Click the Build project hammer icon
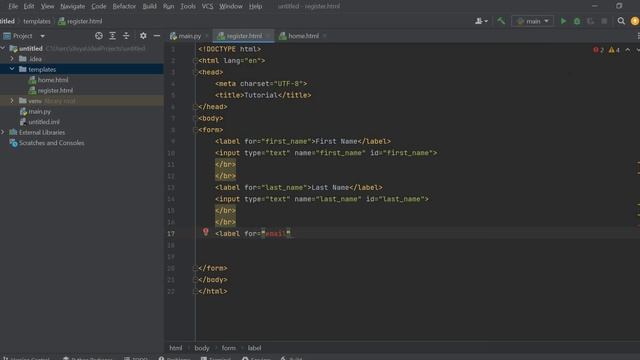640x360 pixels. pyautogui.click(x=501, y=21)
